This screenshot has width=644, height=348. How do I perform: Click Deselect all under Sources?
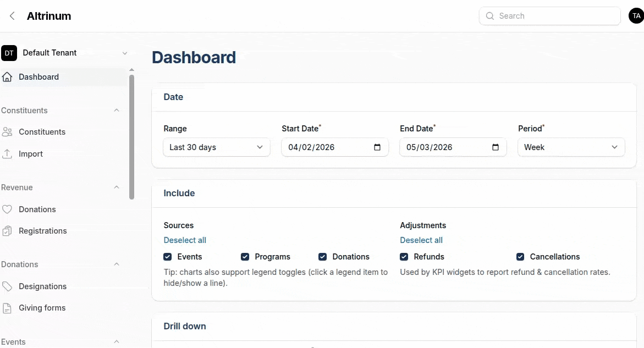pos(184,240)
